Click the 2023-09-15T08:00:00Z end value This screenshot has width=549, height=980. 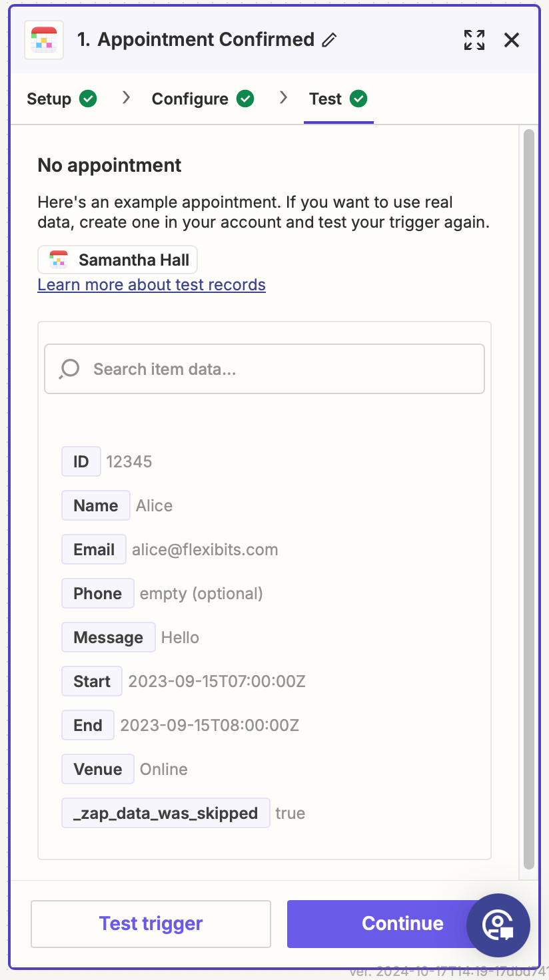click(x=210, y=725)
